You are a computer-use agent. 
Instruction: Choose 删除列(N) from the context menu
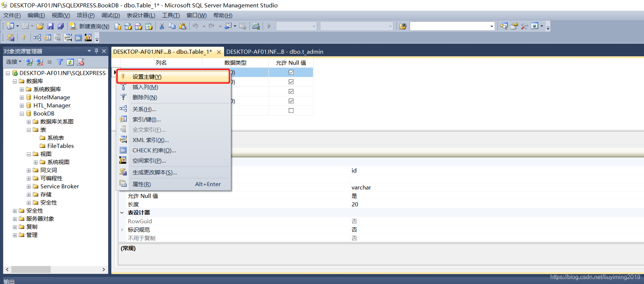[173, 97]
